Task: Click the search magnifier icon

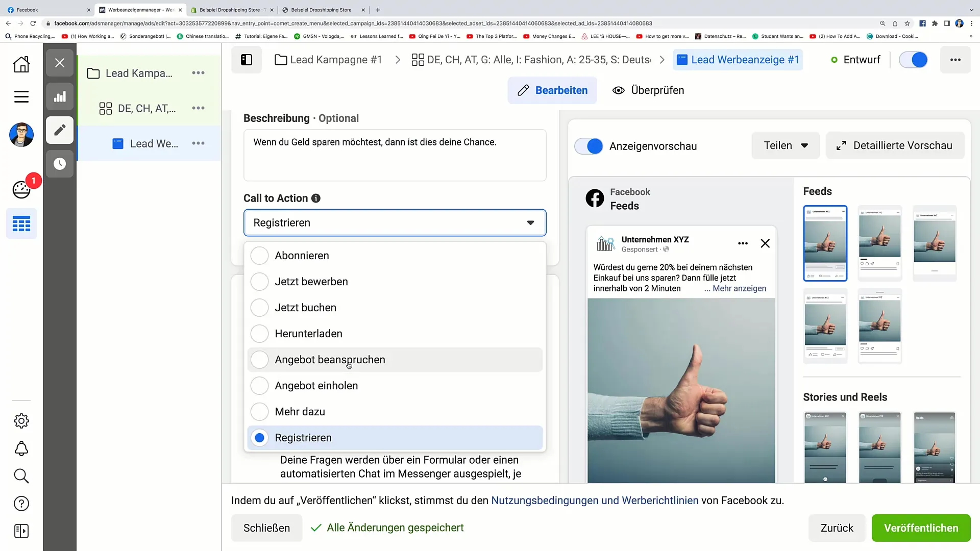Action: 21,477
